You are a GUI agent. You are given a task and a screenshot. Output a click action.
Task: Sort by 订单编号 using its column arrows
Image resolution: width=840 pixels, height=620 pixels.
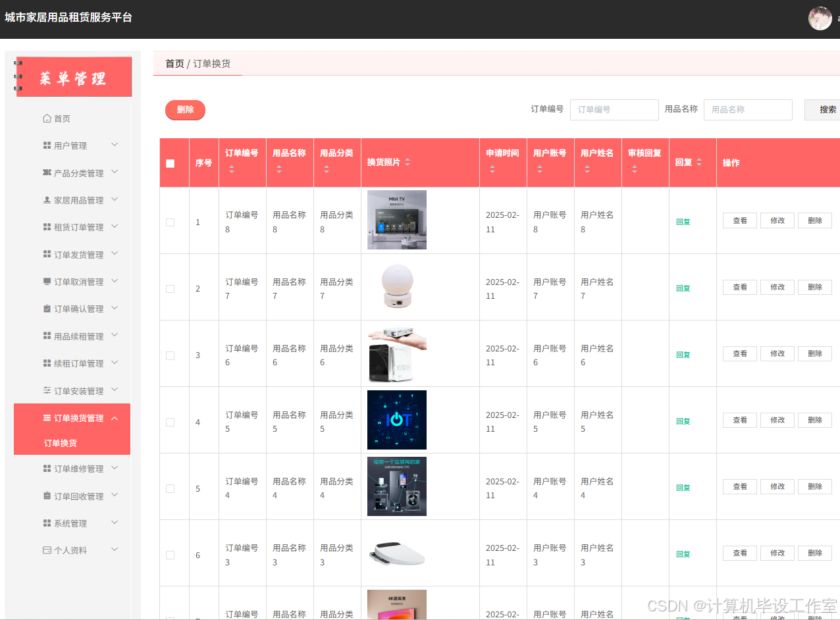coord(231,169)
